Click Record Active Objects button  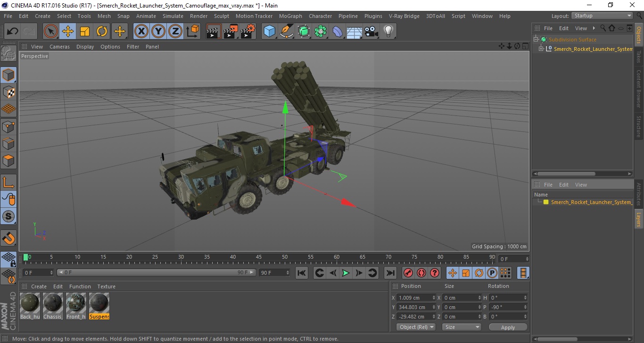[408, 273]
